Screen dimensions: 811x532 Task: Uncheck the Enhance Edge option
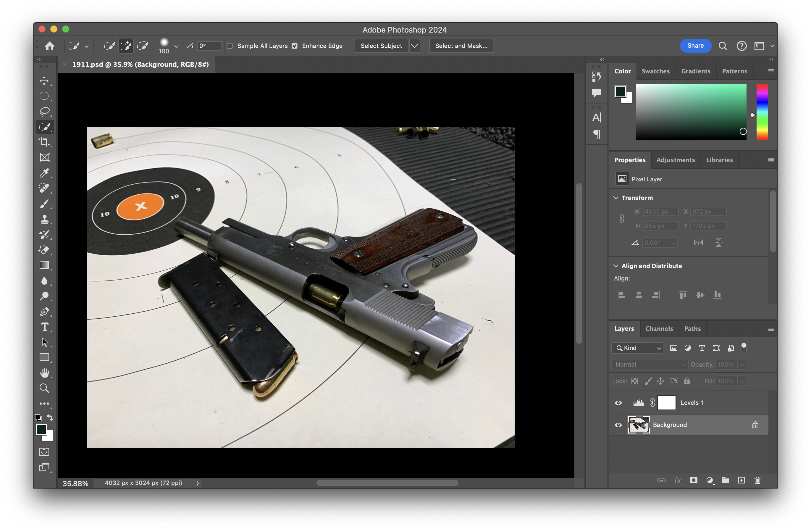pyautogui.click(x=295, y=46)
